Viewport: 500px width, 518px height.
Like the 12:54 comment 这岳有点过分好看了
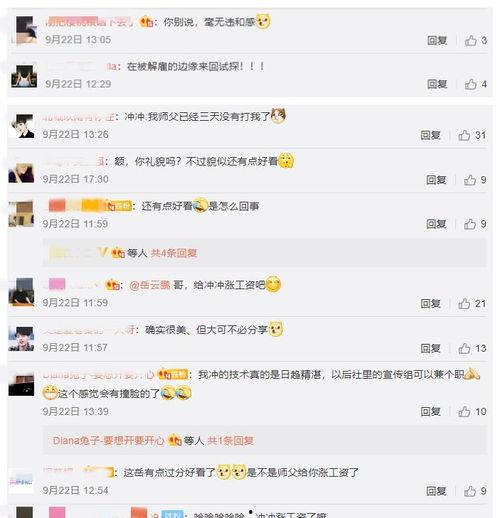coord(470,491)
